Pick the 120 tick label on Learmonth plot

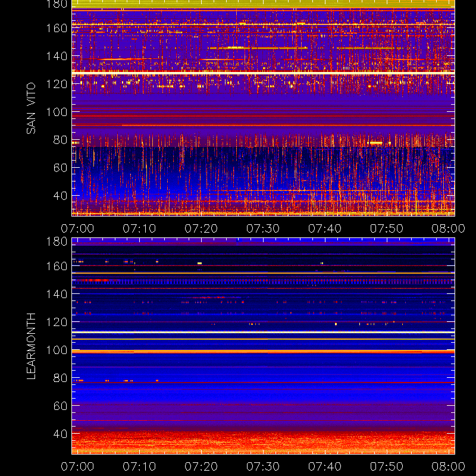click(57, 322)
